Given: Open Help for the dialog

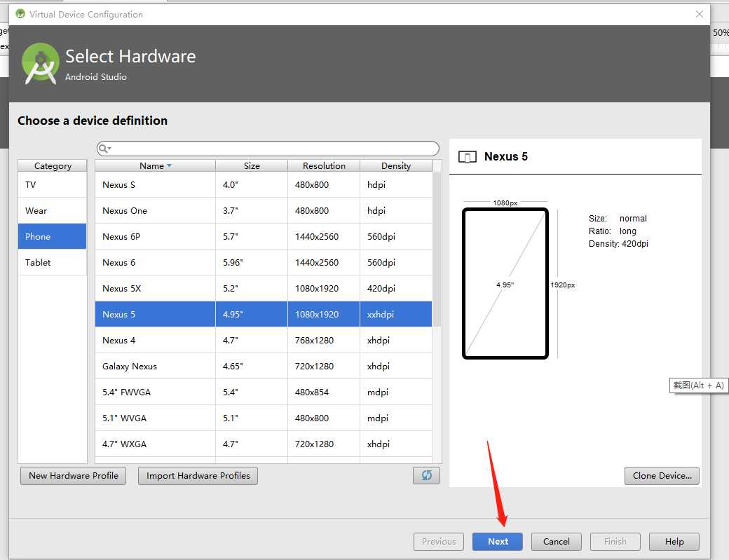Looking at the screenshot, I should point(674,541).
